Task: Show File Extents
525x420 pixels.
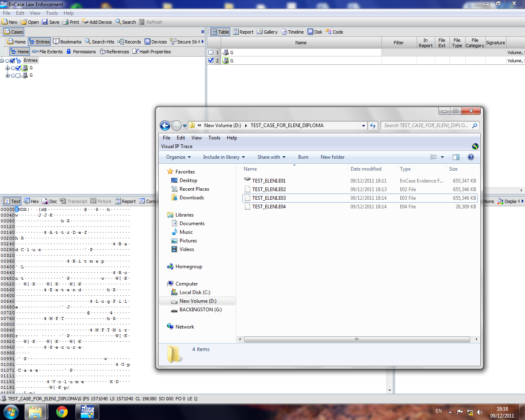Action: (x=47, y=52)
